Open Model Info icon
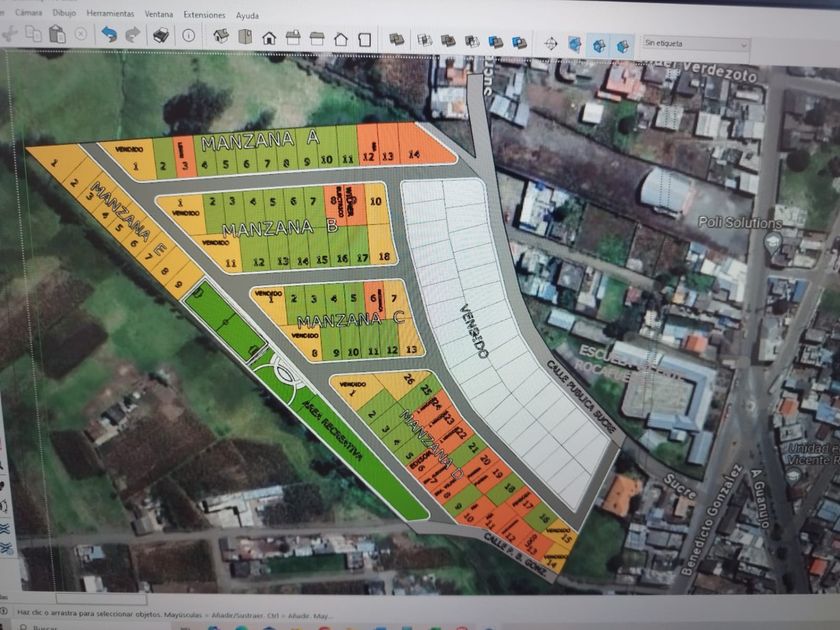Viewport: 840px width, 630px height. pyautogui.click(x=188, y=35)
